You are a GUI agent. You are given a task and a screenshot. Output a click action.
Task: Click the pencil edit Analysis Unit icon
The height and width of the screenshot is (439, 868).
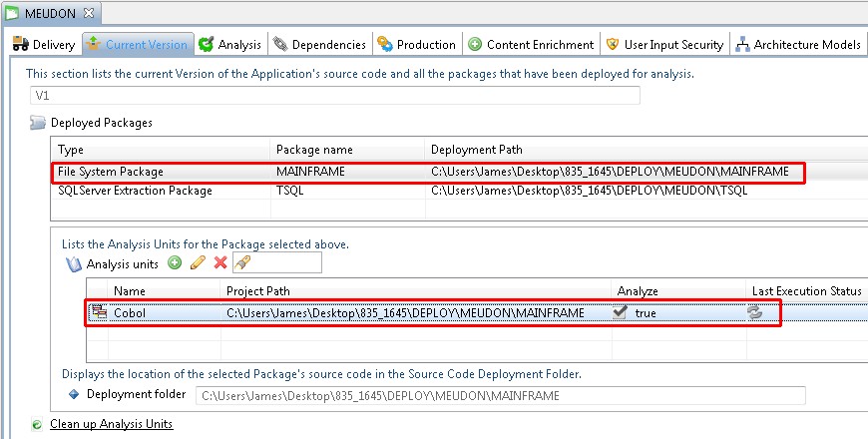(x=198, y=263)
